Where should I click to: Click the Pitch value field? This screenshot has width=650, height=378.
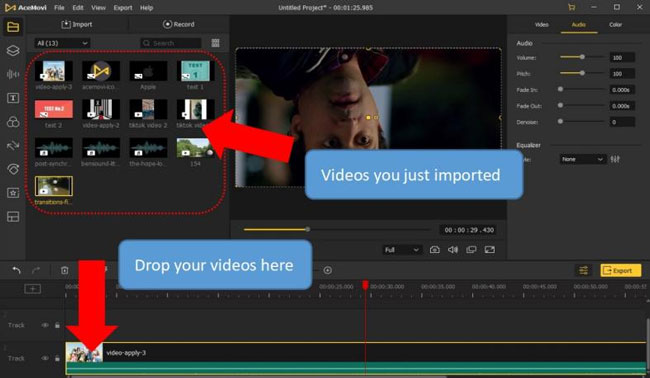(622, 74)
